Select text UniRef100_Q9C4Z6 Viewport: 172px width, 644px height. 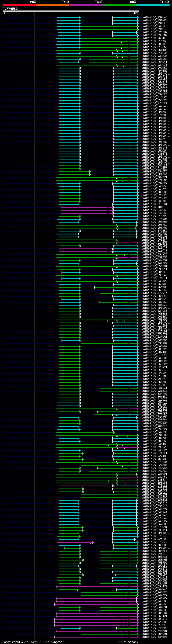tap(154, 409)
